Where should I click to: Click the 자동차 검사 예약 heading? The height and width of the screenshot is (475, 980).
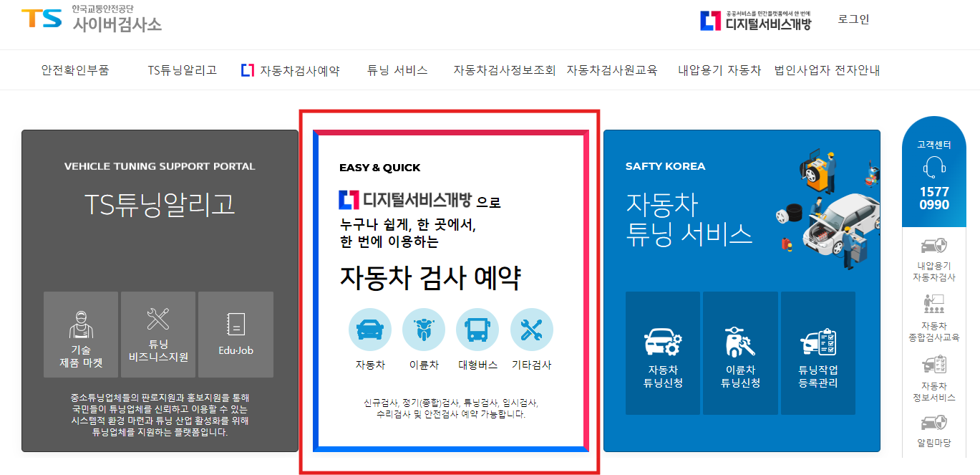click(x=430, y=278)
